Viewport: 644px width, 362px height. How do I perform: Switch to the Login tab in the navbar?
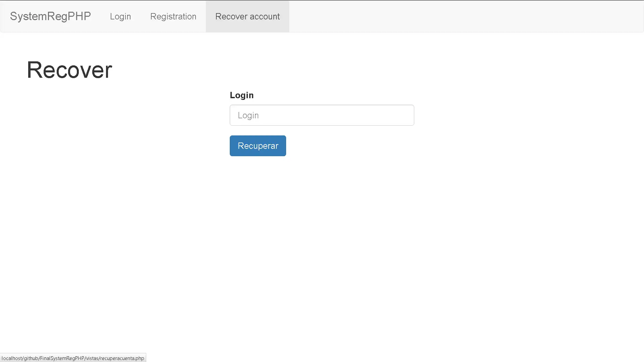(120, 16)
